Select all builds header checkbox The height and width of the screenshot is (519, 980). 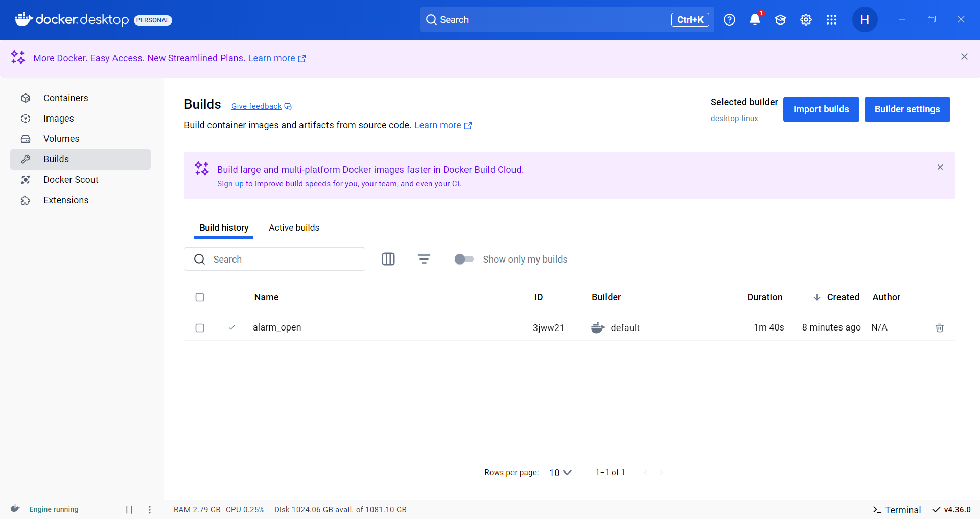(200, 297)
